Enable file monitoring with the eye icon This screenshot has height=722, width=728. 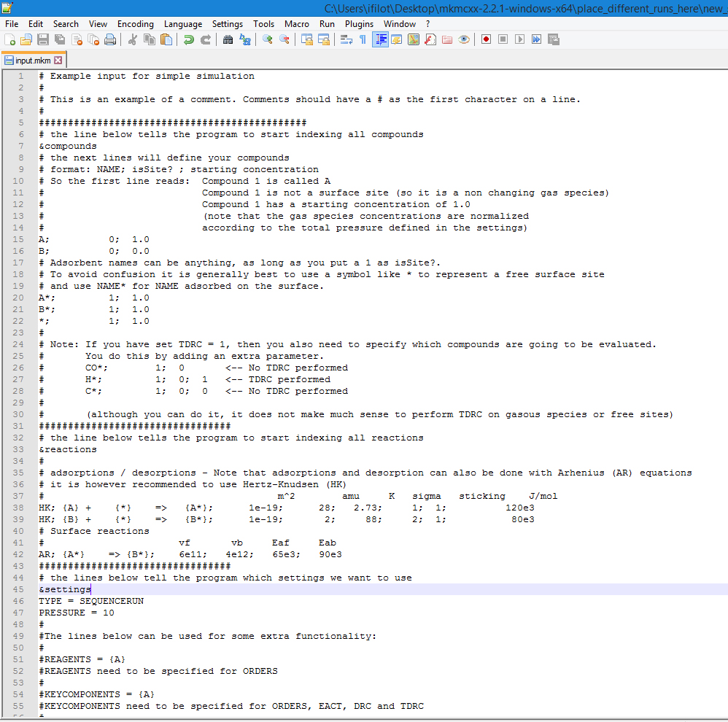(464, 39)
